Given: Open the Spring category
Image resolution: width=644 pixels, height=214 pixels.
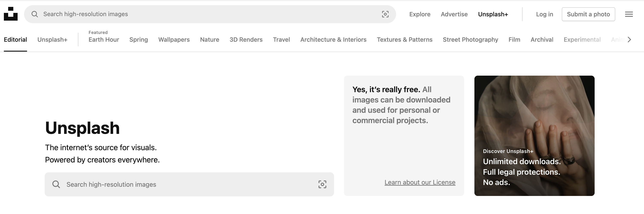Looking at the screenshot, I should [x=138, y=40].
